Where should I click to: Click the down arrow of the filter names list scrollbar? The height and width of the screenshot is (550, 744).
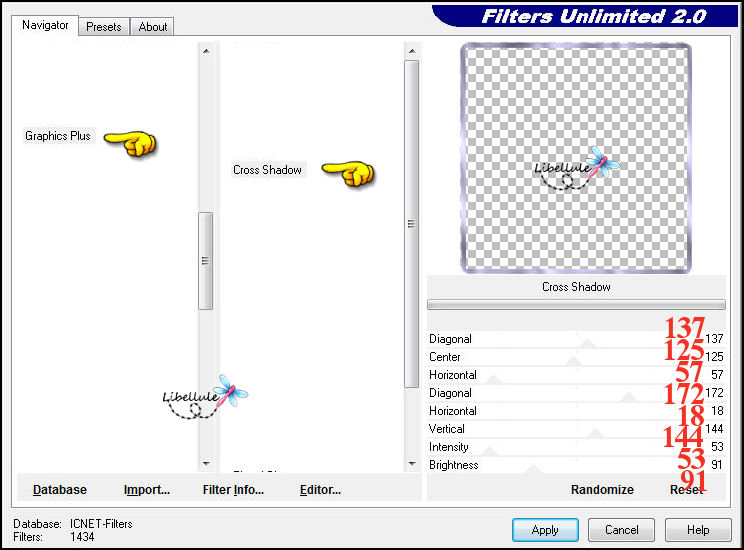click(x=412, y=463)
